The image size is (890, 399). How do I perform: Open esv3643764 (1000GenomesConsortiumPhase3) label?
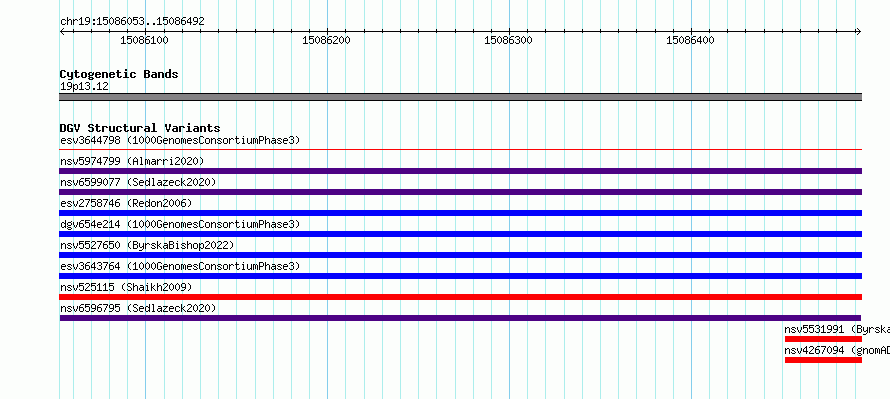(180, 266)
